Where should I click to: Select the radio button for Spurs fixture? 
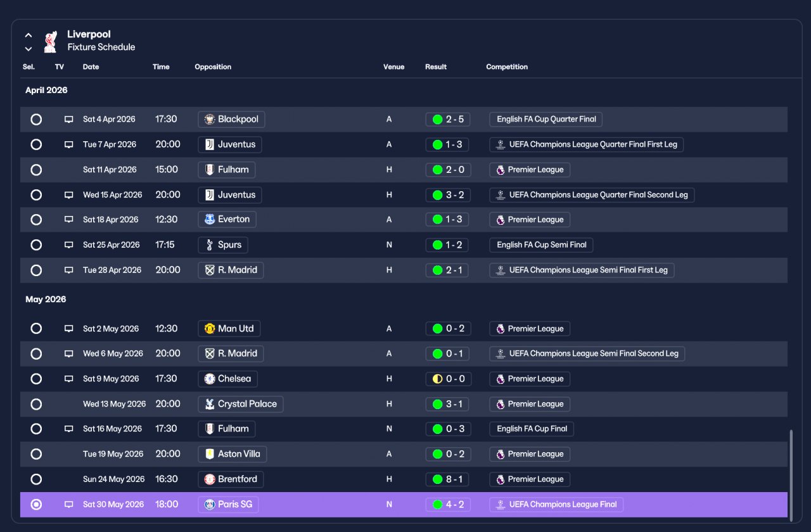pyautogui.click(x=36, y=245)
